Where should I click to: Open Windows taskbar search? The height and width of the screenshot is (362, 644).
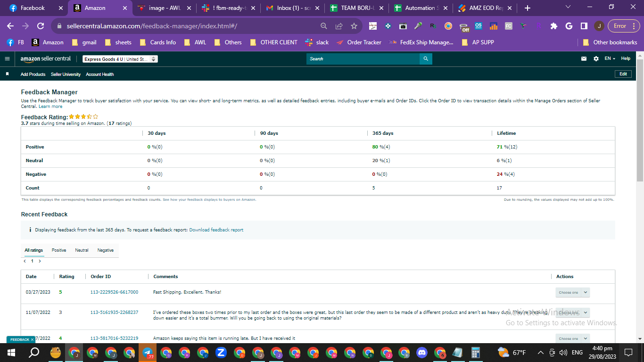click(34, 353)
